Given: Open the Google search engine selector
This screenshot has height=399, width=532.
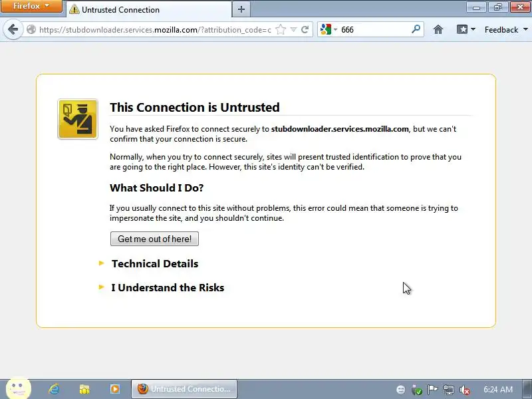Looking at the screenshot, I should tap(329, 29).
